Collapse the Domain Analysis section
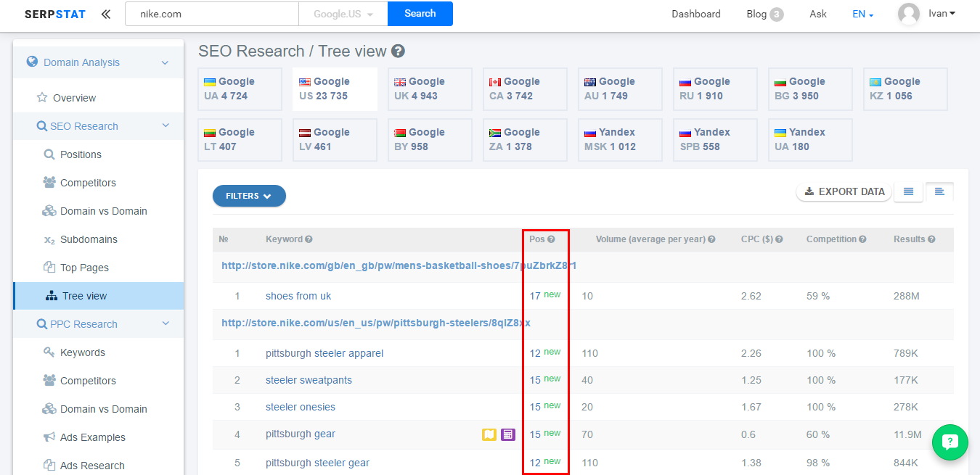Screen dimensions: 980x475 click(x=165, y=63)
